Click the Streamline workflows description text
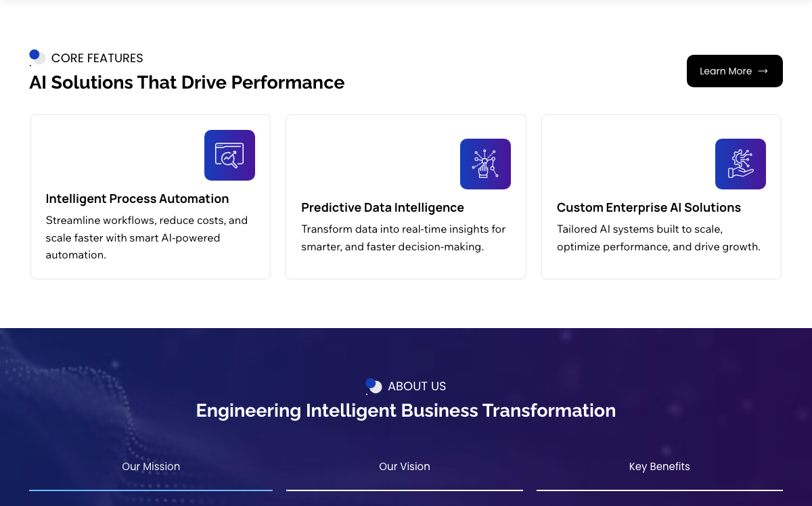 [x=147, y=238]
